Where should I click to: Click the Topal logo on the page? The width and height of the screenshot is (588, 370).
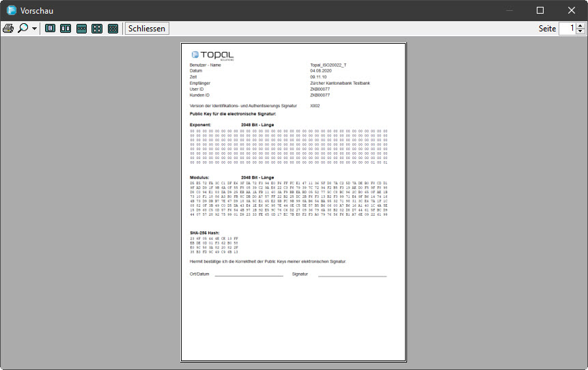(212, 55)
